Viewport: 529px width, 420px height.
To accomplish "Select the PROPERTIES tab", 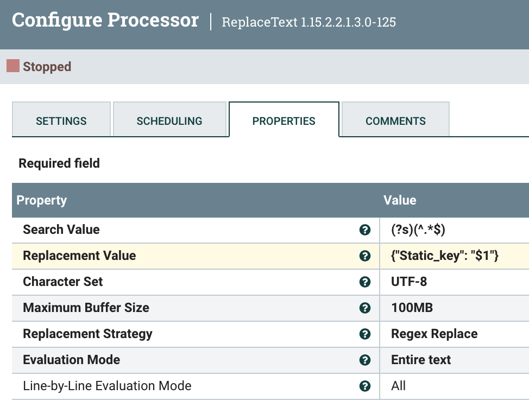I will (284, 120).
